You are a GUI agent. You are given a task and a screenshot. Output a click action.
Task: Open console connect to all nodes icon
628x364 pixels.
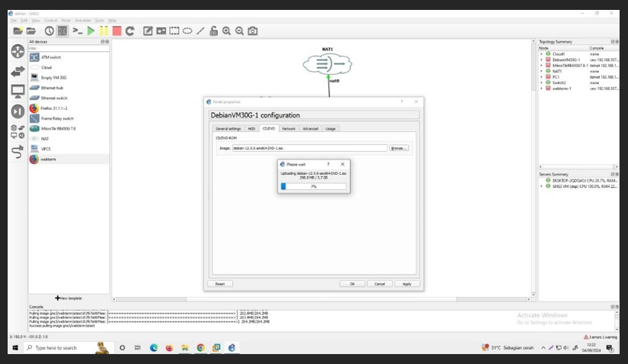(x=77, y=31)
